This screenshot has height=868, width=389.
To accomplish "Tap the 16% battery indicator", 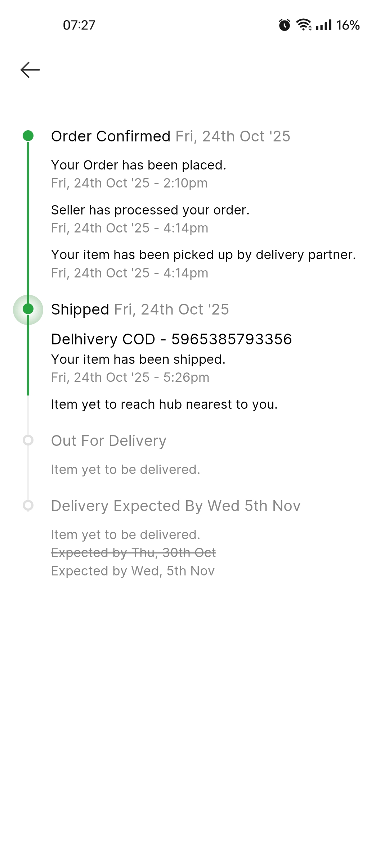I will tap(348, 25).
